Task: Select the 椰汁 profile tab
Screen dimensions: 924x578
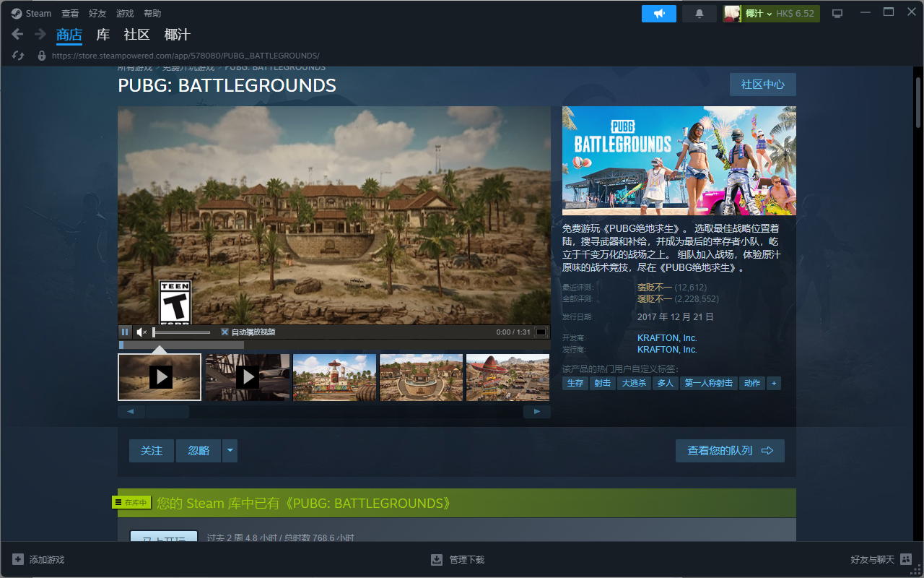Action: coord(178,35)
